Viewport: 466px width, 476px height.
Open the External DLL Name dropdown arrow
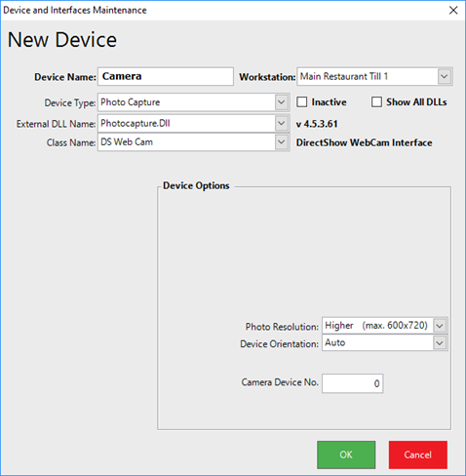282,124
